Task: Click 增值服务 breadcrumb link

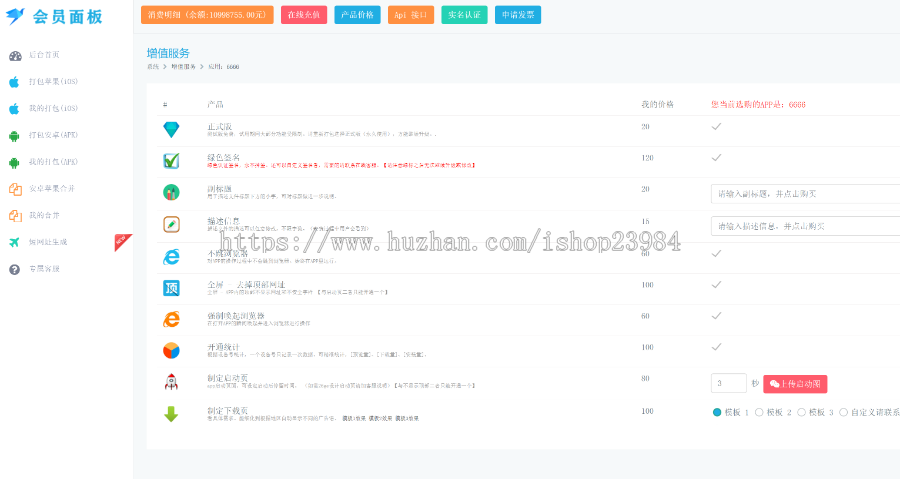Action: pos(183,67)
